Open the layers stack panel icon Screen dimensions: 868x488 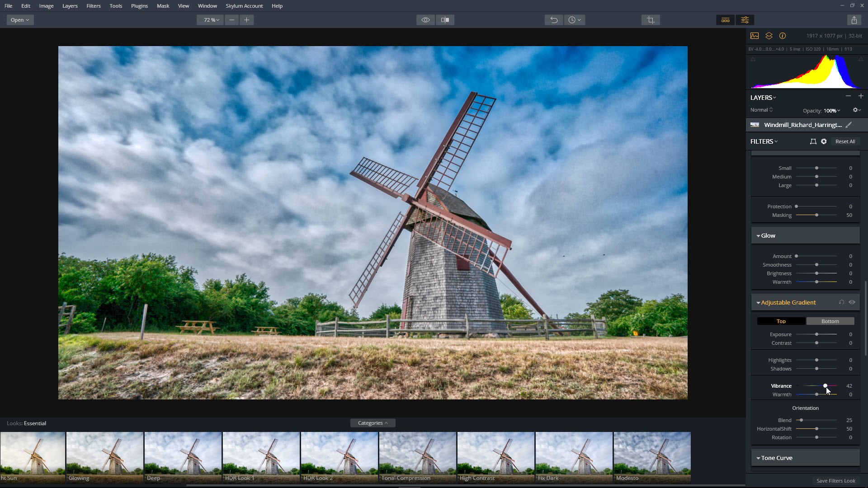click(x=769, y=36)
